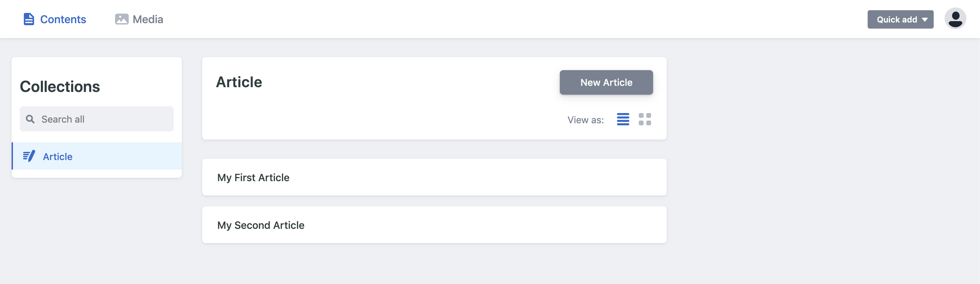Toggle list view as display mode
Viewport: 980px width, 284px height.
point(623,120)
